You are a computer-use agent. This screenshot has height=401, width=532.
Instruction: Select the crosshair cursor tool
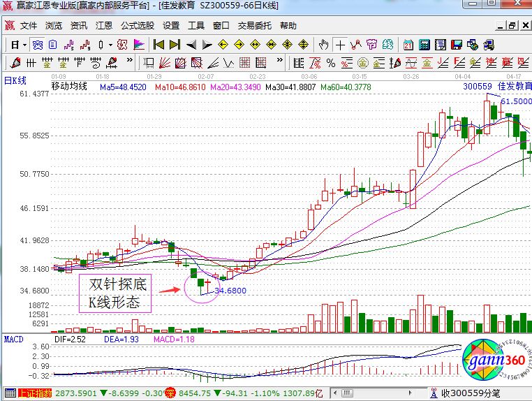tap(340, 45)
